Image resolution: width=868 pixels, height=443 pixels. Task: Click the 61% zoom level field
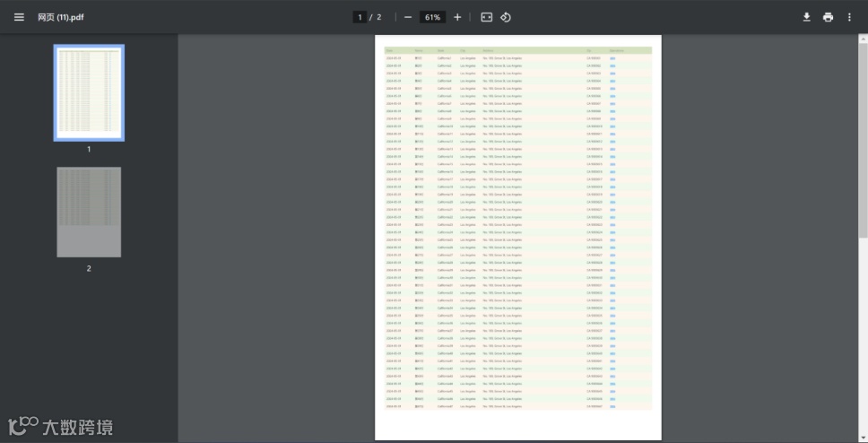pos(432,17)
